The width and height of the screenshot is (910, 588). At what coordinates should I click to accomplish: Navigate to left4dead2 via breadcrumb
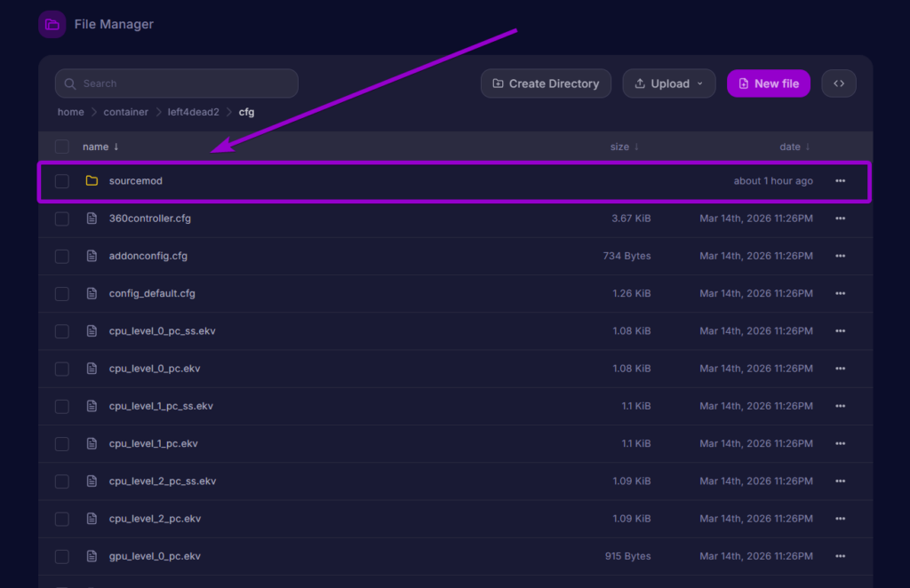pyautogui.click(x=194, y=112)
